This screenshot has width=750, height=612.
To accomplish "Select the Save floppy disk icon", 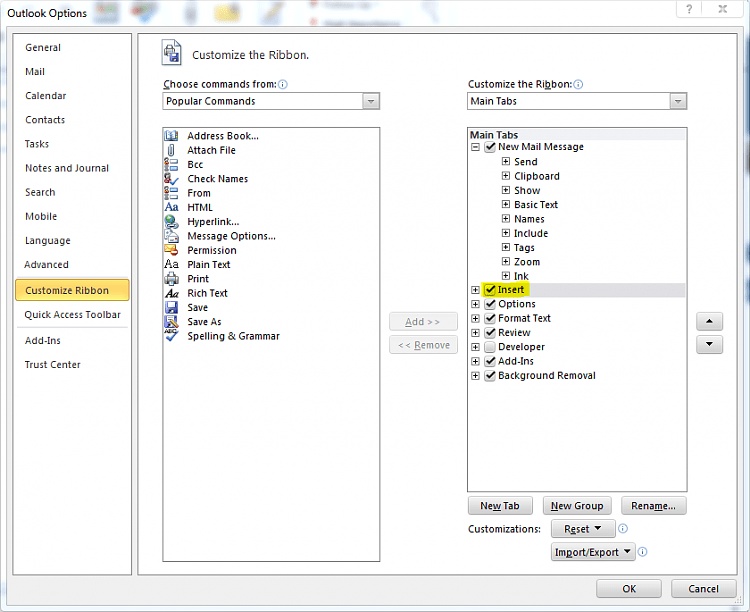I will point(171,307).
